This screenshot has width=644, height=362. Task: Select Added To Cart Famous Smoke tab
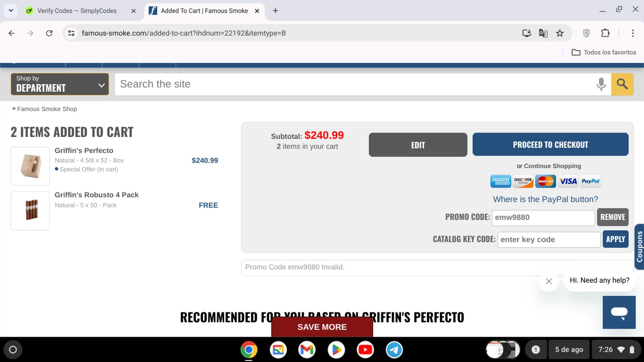[204, 11]
